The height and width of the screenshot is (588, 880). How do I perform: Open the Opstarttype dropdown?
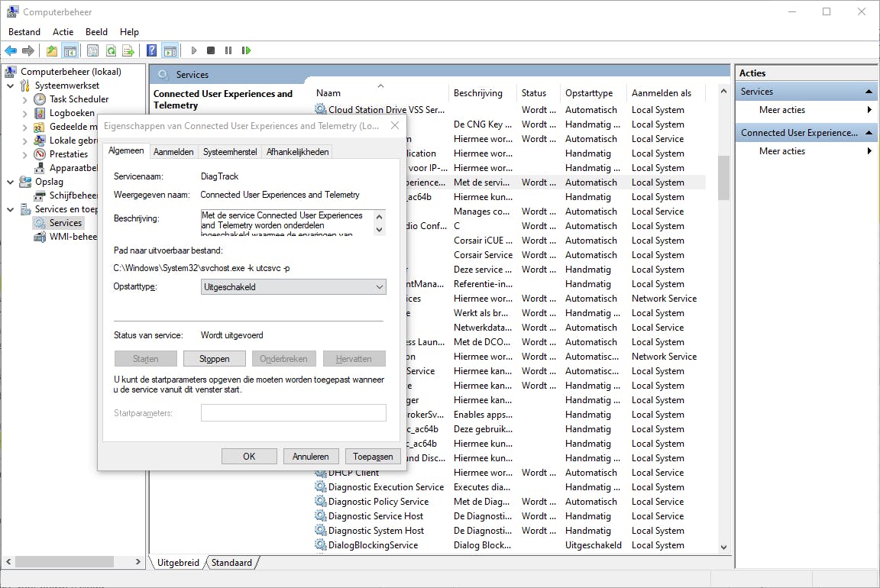pos(293,287)
